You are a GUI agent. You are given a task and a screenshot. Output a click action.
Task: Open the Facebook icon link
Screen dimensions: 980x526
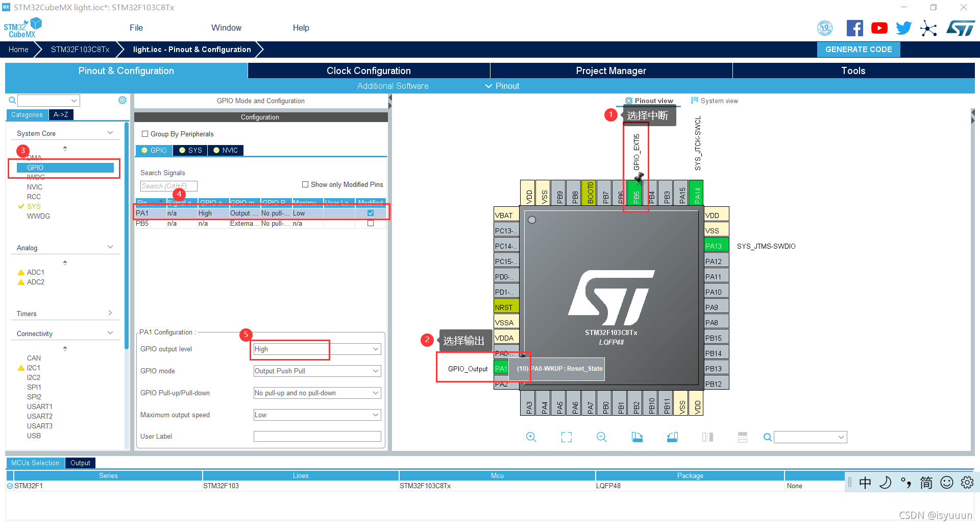(x=854, y=28)
